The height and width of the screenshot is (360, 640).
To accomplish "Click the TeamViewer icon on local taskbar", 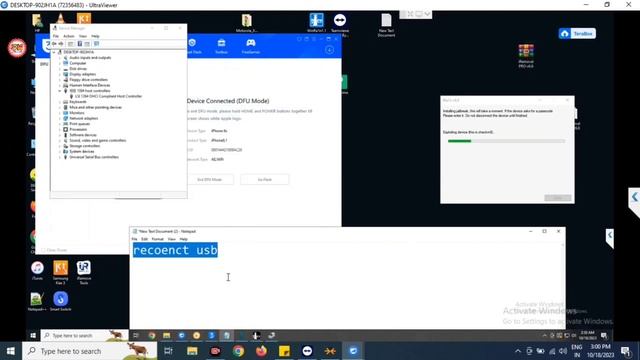I will (307, 351).
